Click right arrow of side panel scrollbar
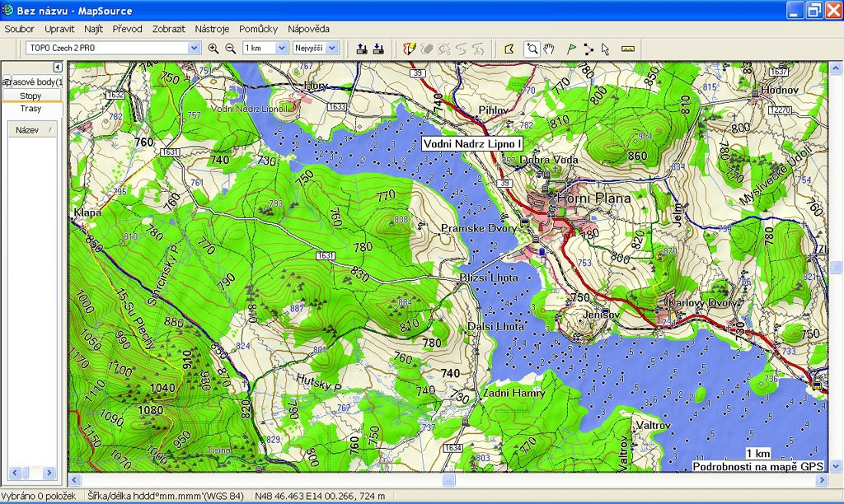The width and height of the screenshot is (844, 504). coord(49,473)
